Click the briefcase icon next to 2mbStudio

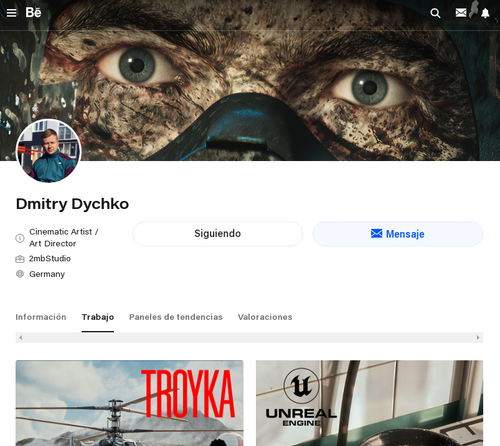click(20, 259)
